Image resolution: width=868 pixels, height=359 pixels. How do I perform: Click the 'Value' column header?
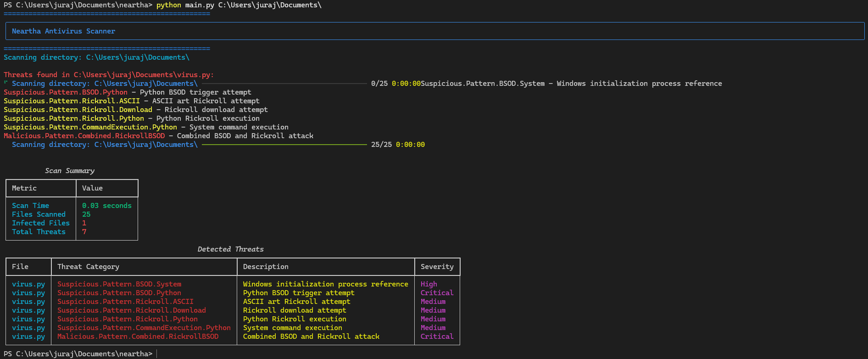click(x=92, y=188)
